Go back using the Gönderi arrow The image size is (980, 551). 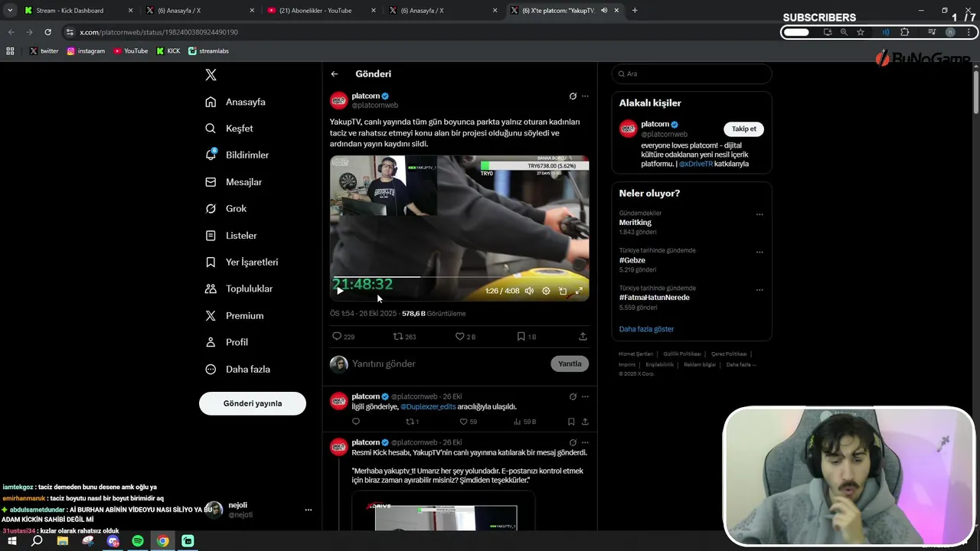pyautogui.click(x=335, y=74)
